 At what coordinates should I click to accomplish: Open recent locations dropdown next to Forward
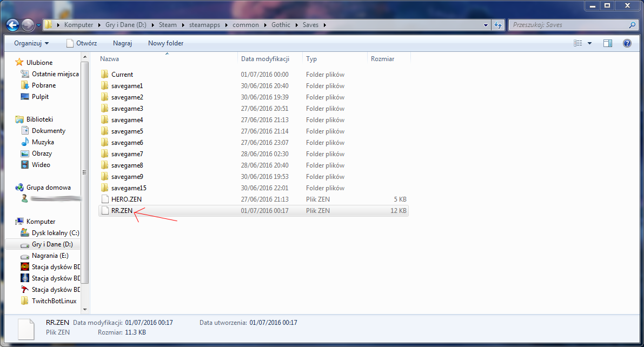click(38, 25)
